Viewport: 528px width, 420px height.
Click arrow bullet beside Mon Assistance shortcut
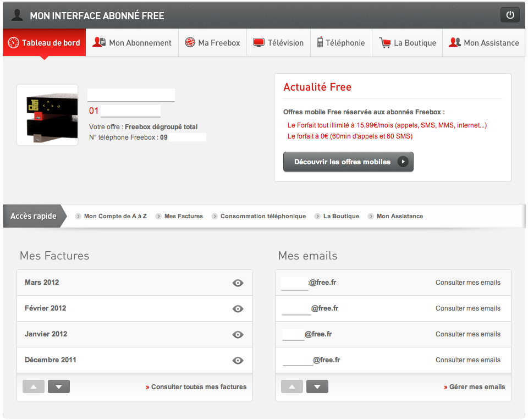click(x=371, y=217)
